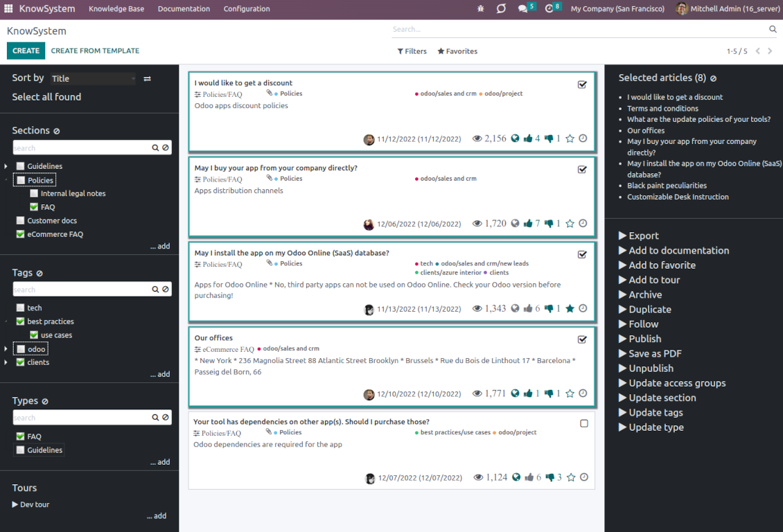Open the Documentation menu
Screen dimensions: 783x532
pyautogui.click(x=184, y=8)
